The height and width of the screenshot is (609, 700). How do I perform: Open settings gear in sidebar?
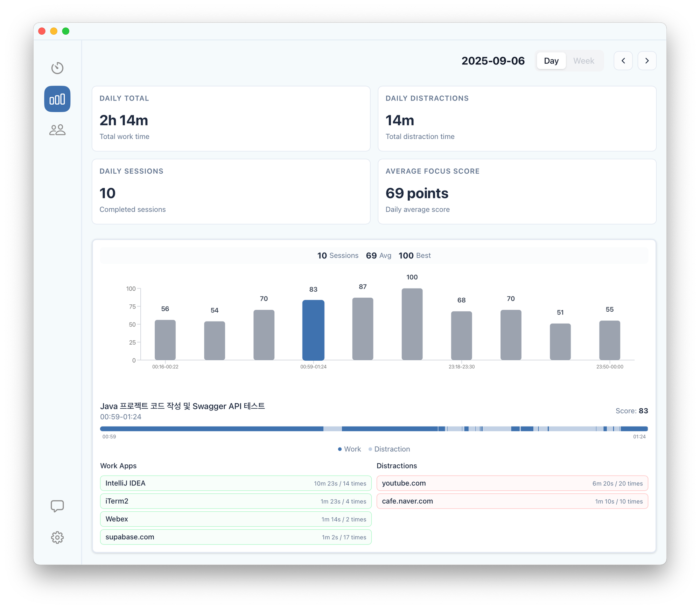pos(57,537)
